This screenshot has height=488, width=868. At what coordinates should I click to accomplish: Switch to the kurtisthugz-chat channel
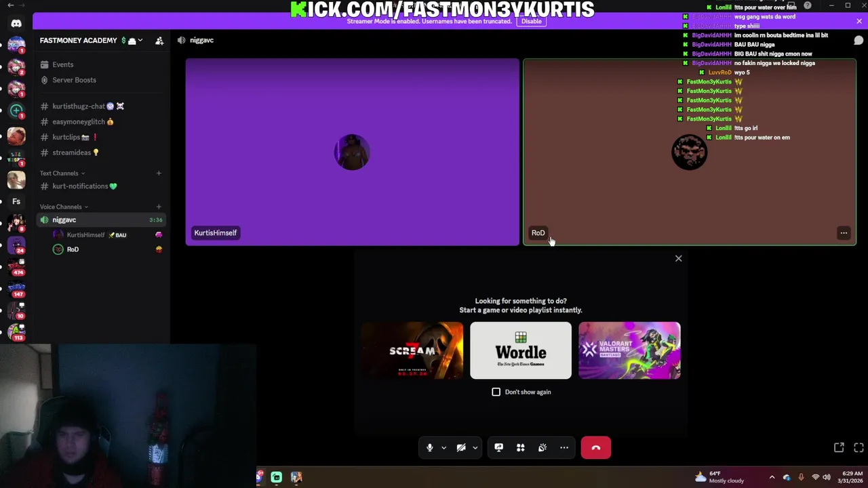pos(100,106)
